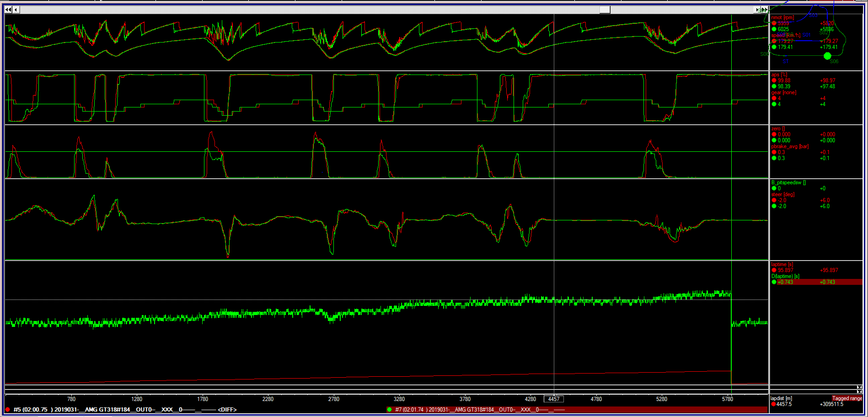Click the S06 sector label on track map

[834, 61]
